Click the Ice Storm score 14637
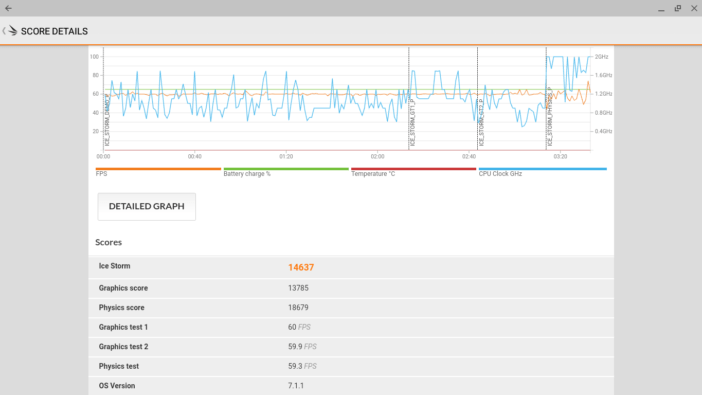The height and width of the screenshot is (395, 702). [301, 267]
